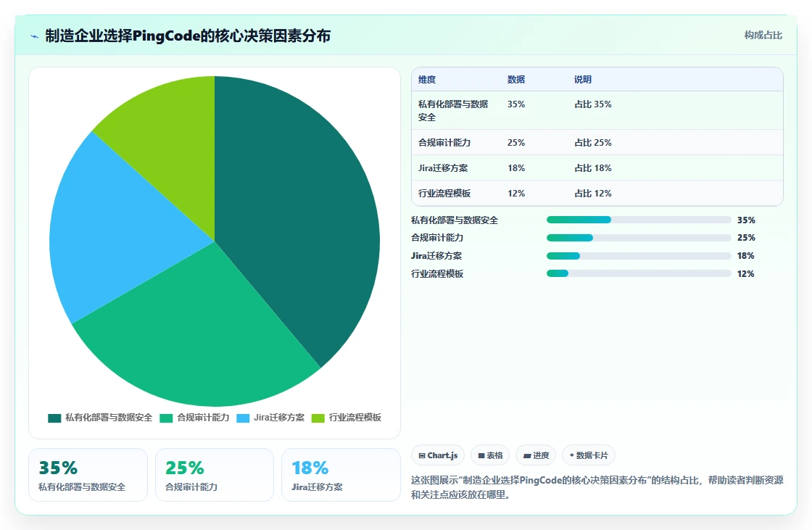Click the 构成占比 label in header
The image size is (812, 530).
click(763, 36)
